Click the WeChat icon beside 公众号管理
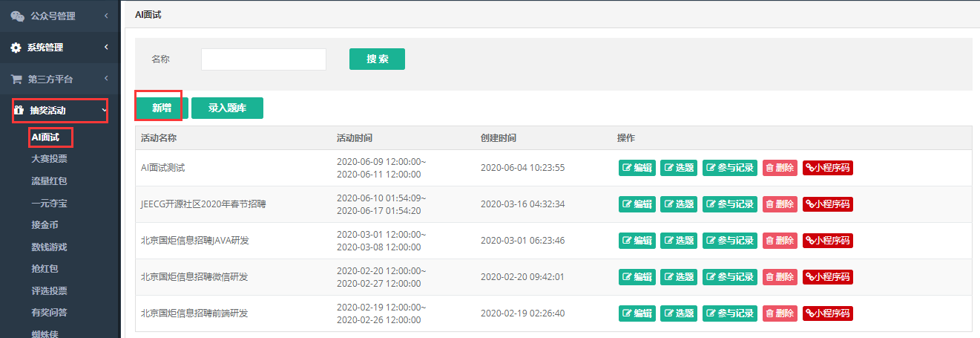980x338 pixels. tap(17, 16)
